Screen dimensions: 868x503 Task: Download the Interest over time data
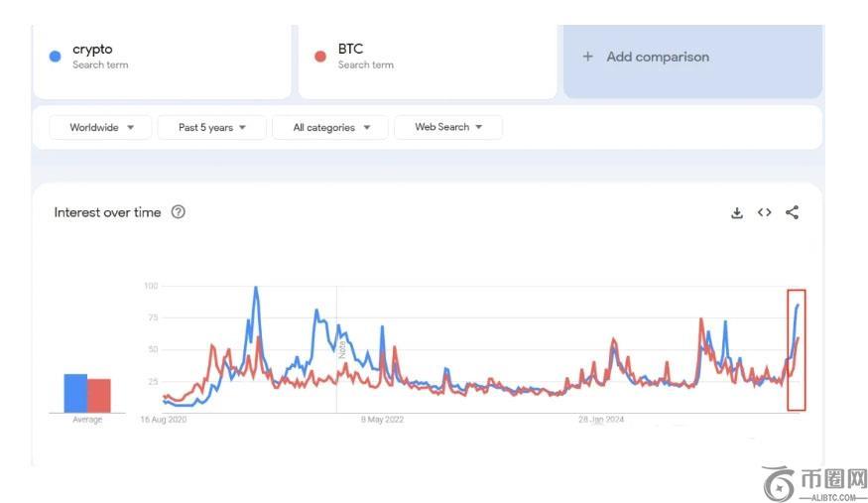coord(737,212)
